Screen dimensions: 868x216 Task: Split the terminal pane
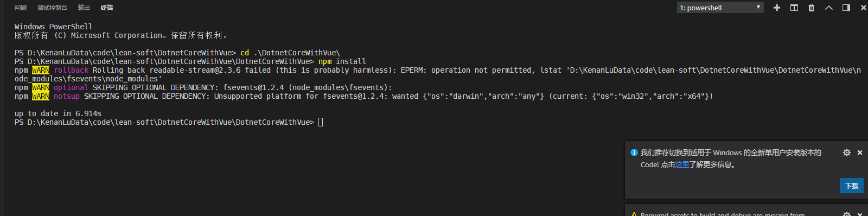[x=794, y=8]
